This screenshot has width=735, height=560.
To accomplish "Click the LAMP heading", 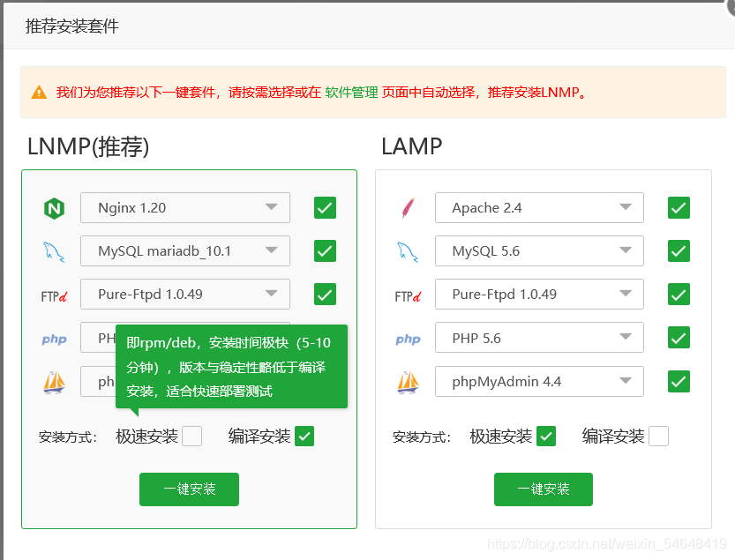I will tap(411, 146).
